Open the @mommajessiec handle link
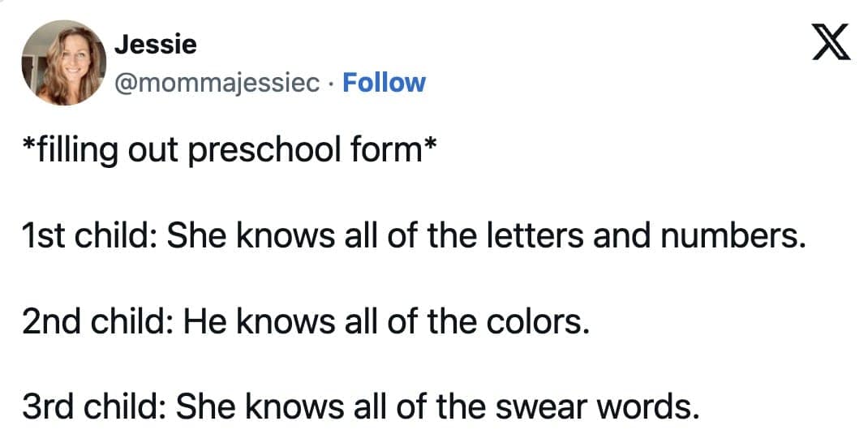 pos(217,82)
